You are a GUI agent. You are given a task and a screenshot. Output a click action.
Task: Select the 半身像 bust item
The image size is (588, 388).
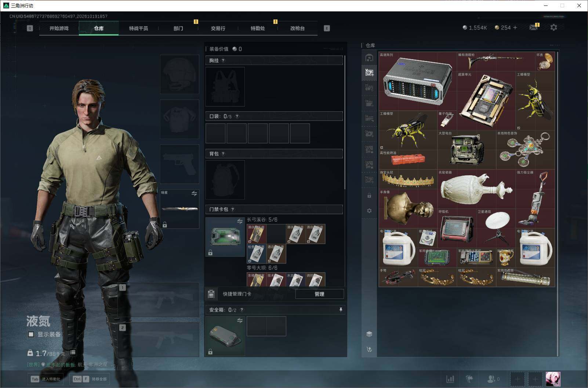408,209
